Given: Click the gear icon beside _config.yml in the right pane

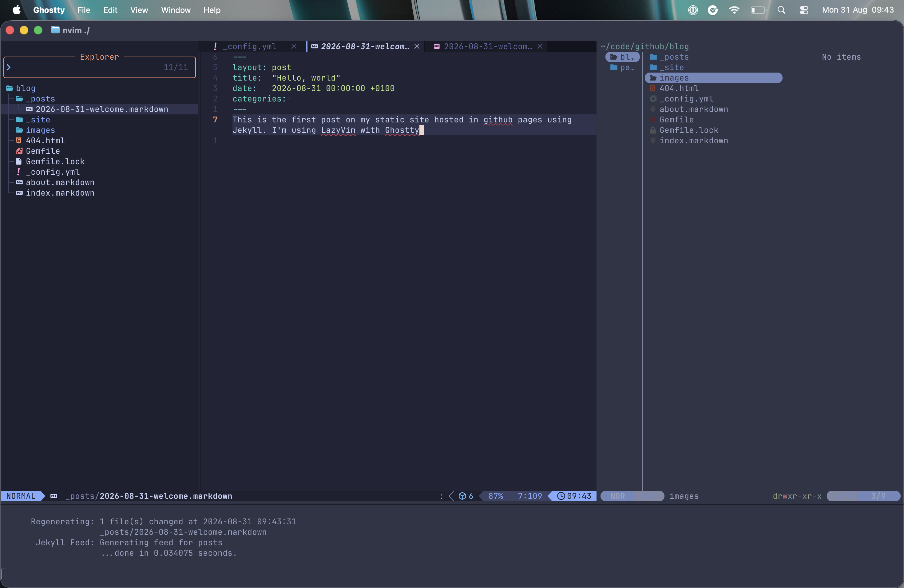Looking at the screenshot, I should tap(653, 99).
